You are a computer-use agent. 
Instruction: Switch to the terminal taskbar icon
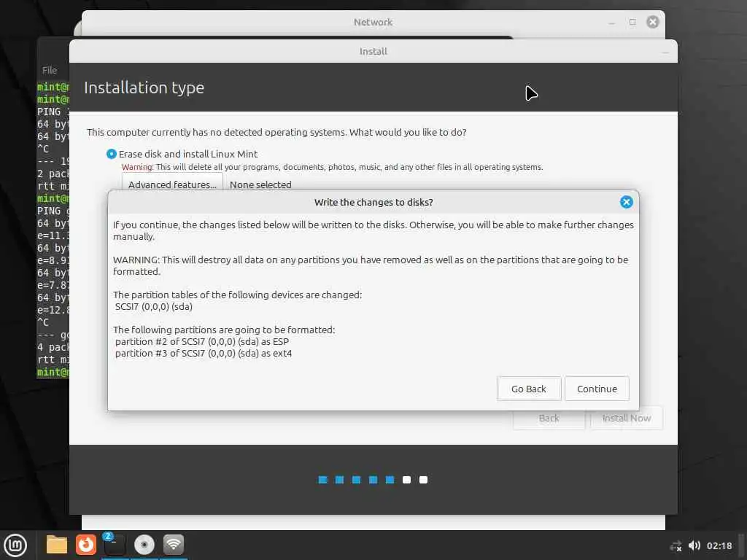point(115,545)
